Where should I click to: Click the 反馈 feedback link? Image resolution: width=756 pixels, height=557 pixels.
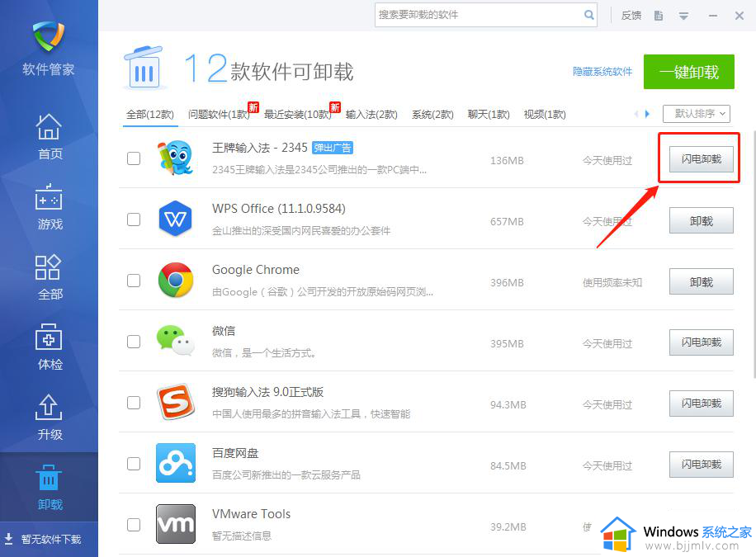(x=631, y=16)
